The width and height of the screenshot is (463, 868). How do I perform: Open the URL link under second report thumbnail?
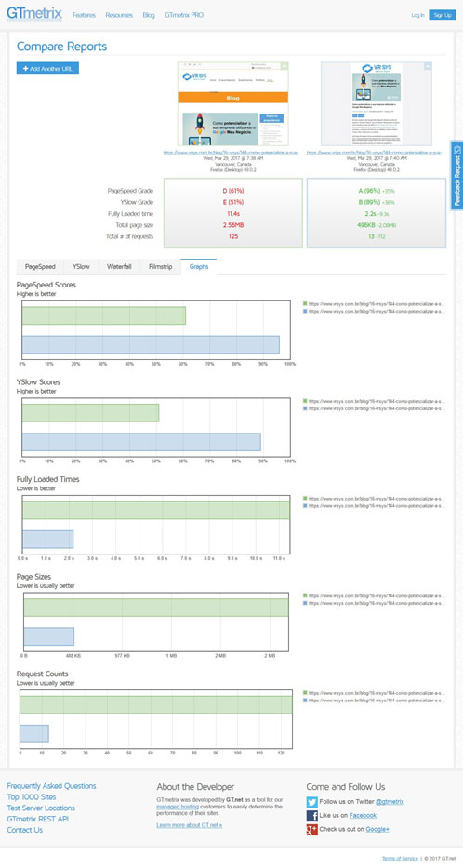point(377,153)
